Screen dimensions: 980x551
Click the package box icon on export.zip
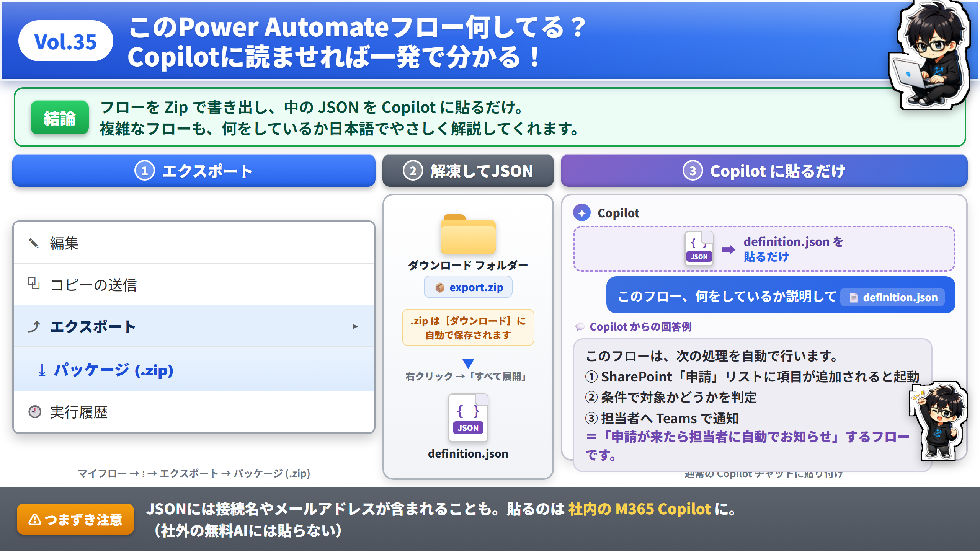coord(440,287)
